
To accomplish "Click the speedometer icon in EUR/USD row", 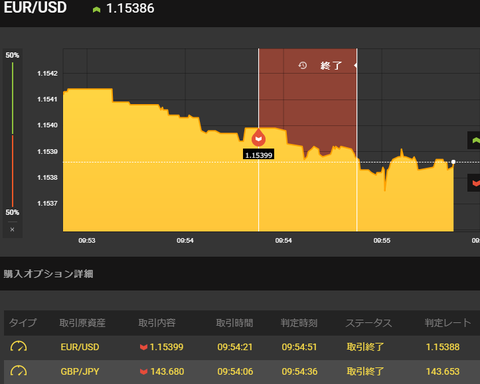I will 19,347.
